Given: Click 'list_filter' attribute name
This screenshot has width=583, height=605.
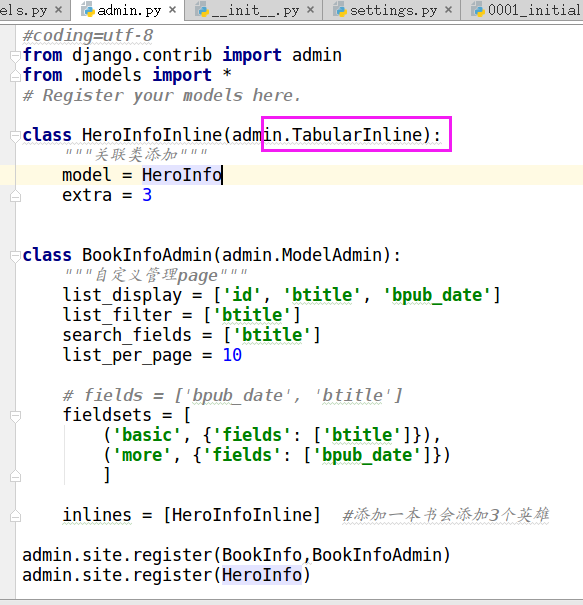Looking at the screenshot, I should click(117, 315).
